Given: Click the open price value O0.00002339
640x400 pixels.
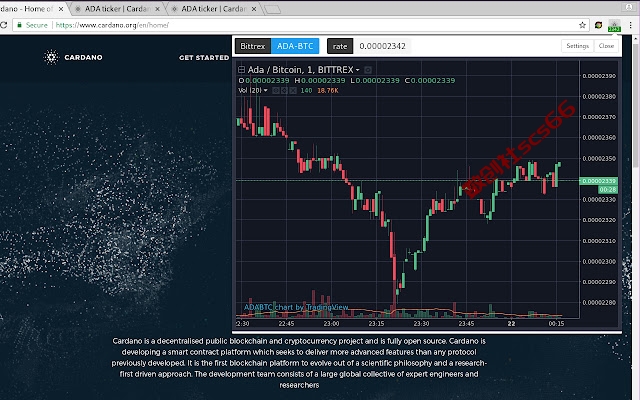Looking at the screenshot, I should pos(264,81).
